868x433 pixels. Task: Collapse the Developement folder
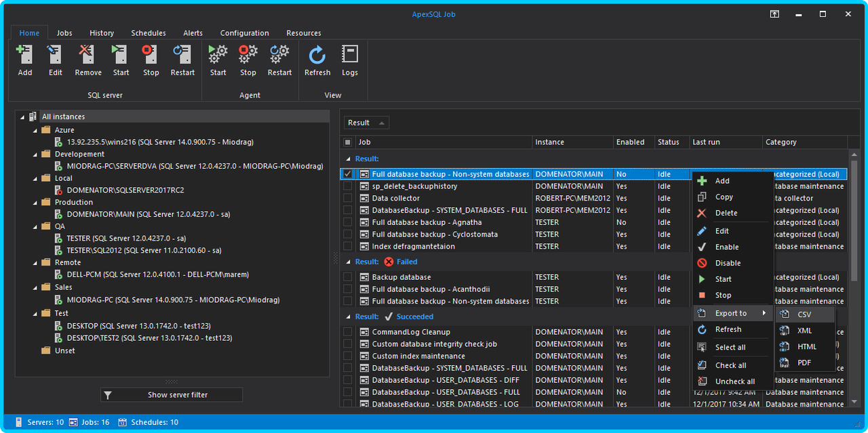pyautogui.click(x=34, y=154)
